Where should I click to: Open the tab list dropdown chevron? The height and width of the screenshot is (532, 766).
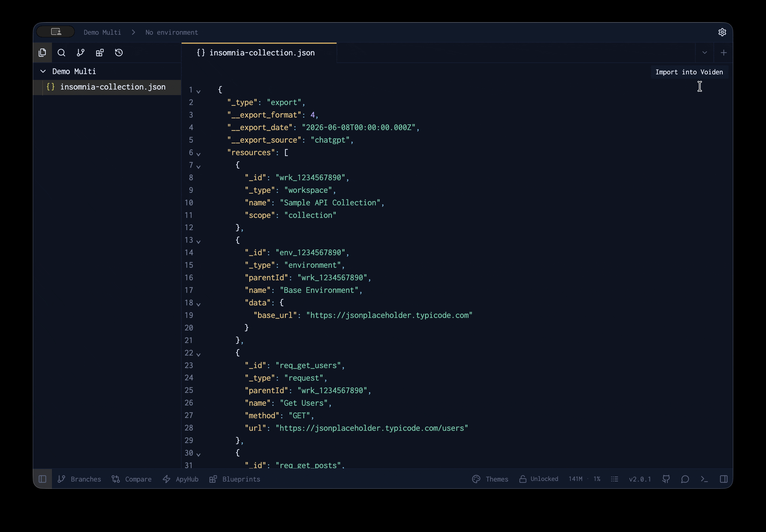tap(704, 53)
